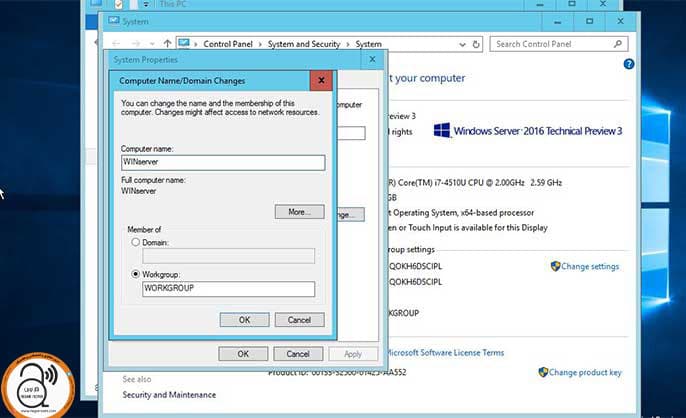Cancel the Computer Name/Domain Changes dialog
This screenshot has width=686, height=418.
[x=300, y=320]
